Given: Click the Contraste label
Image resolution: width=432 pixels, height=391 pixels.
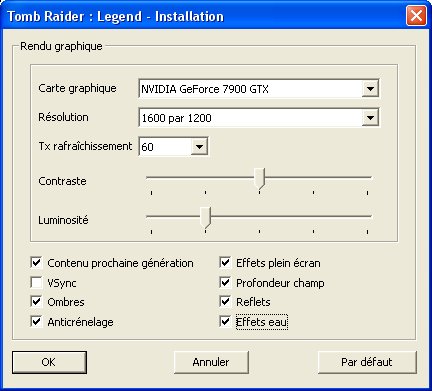Looking at the screenshot, I should tap(62, 181).
